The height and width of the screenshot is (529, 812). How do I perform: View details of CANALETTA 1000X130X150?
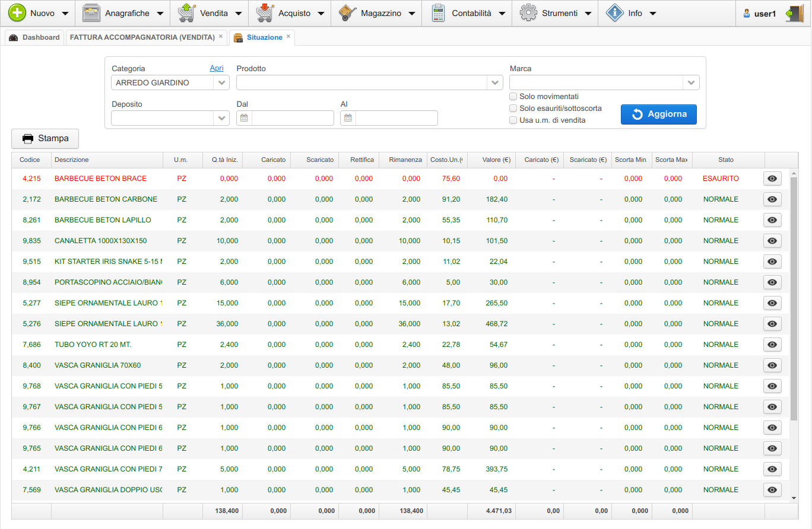click(x=772, y=241)
